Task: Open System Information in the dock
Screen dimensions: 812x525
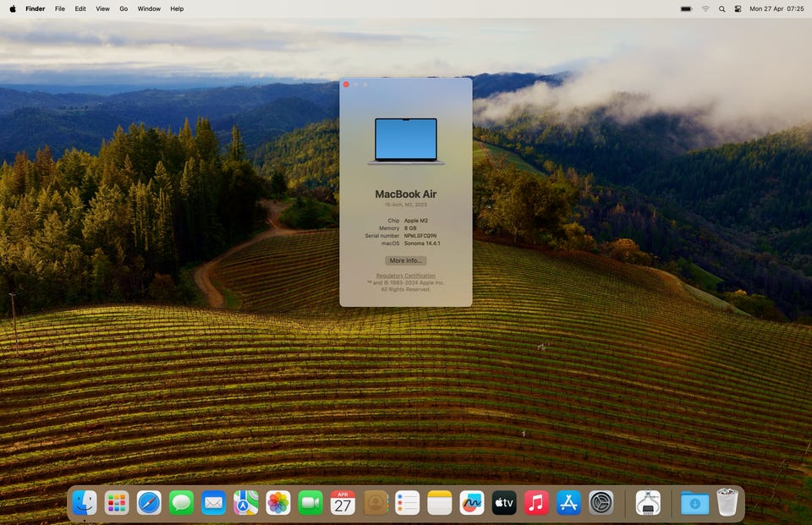Action: click(x=648, y=503)
